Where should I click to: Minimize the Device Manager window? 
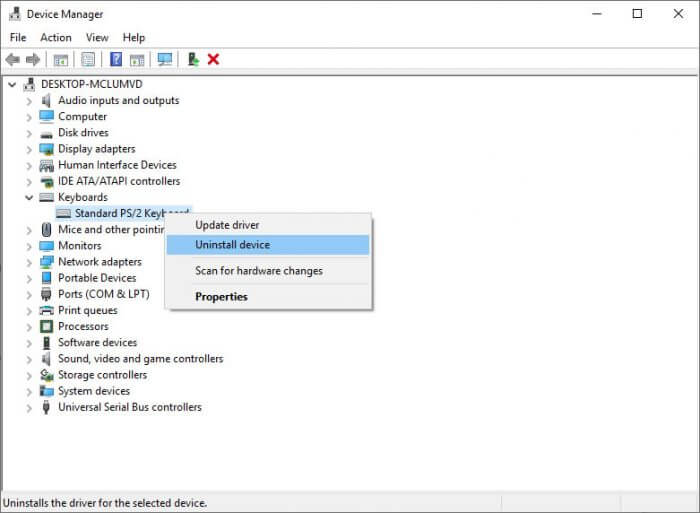click(597, 14)
